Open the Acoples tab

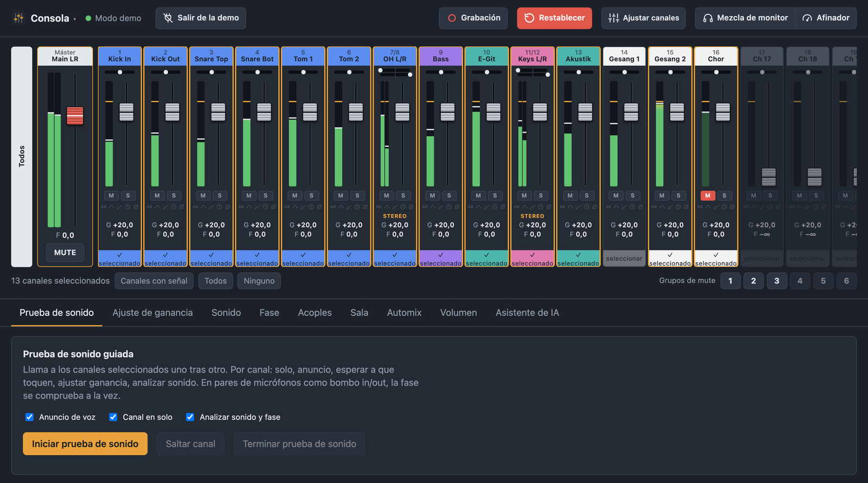coord(315,313)
